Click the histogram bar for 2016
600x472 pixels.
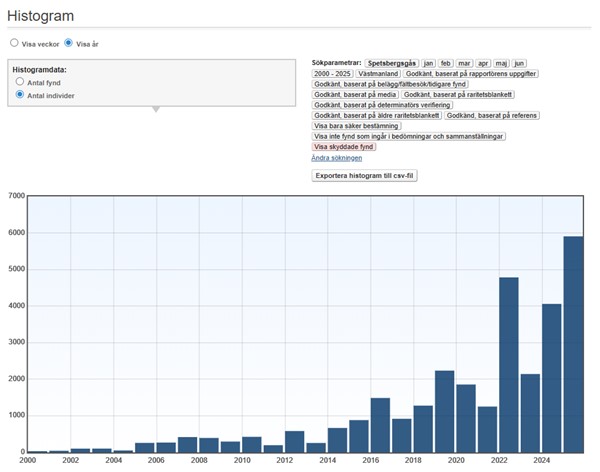point(380,425)
